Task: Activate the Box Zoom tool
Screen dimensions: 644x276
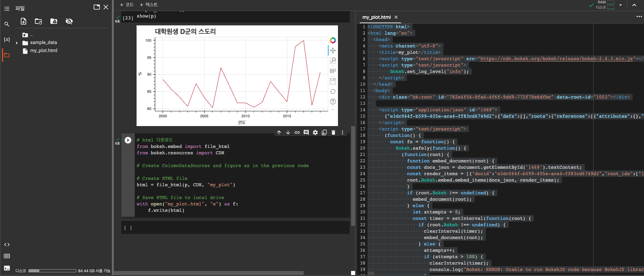Action: pyautogui.click(x=333, y=61)
